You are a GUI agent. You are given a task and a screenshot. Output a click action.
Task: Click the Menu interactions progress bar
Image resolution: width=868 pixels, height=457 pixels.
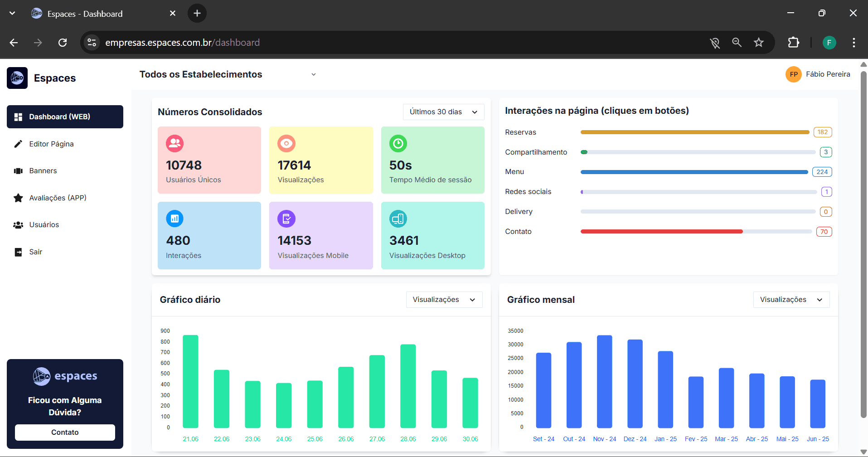tap(693, 172)
